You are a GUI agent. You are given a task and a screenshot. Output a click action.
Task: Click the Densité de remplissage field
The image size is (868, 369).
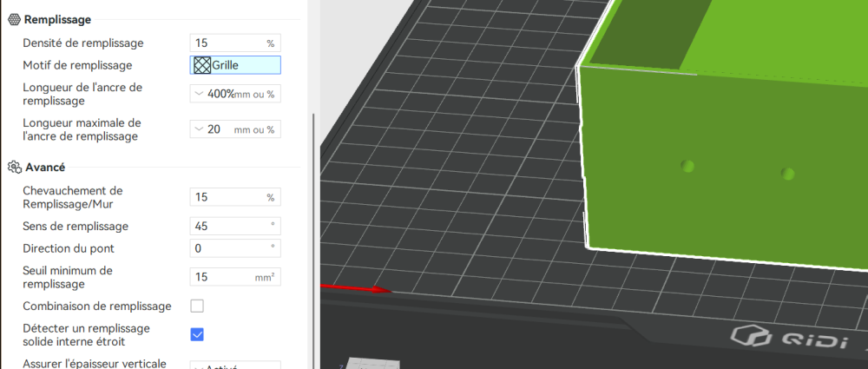pos(235,43)
